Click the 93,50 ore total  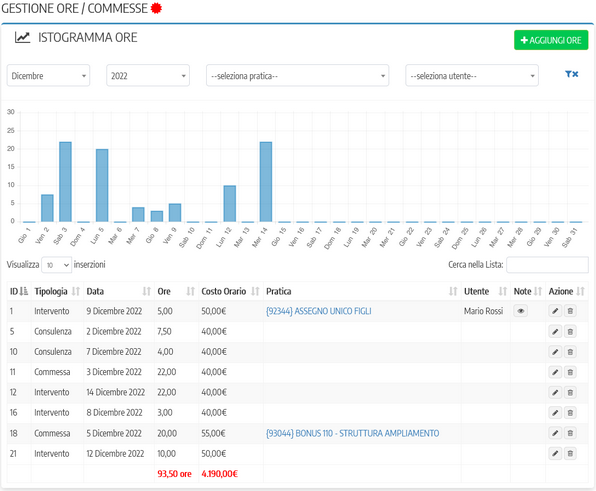pyautogui.click(x=174, y=474)
